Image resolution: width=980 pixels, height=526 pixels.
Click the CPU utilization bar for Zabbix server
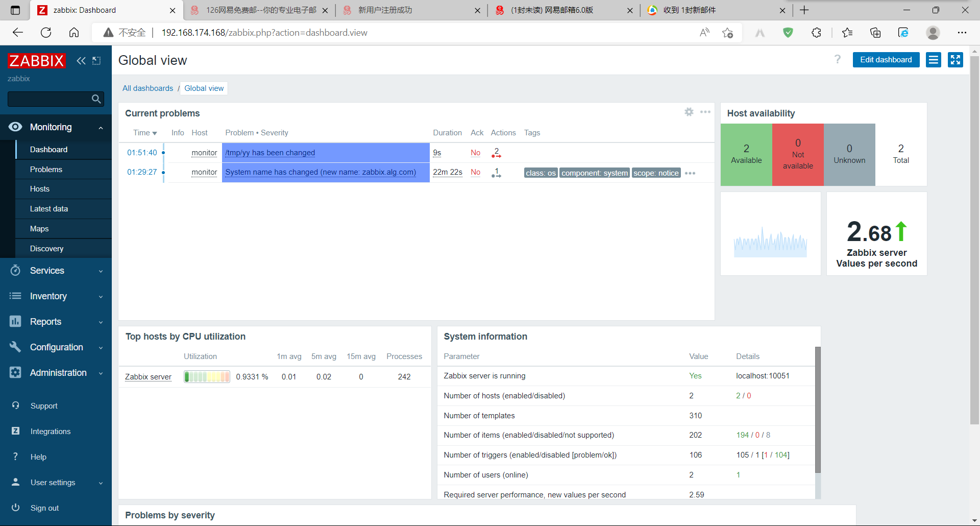[207, 377]
